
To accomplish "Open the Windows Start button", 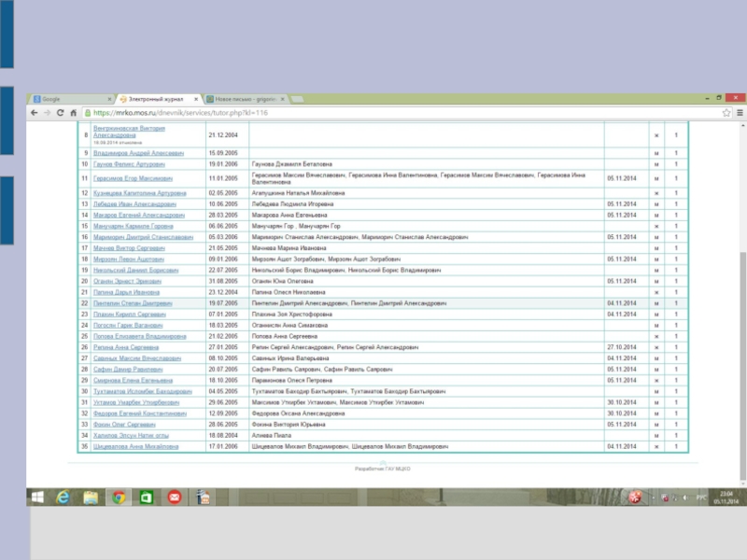I will 38,498.
